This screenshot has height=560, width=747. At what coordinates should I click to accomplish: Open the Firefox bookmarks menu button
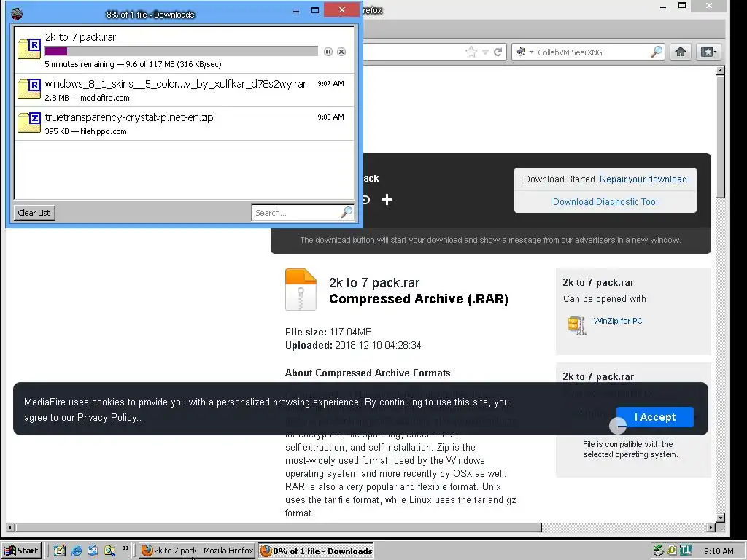coord(708,52)
